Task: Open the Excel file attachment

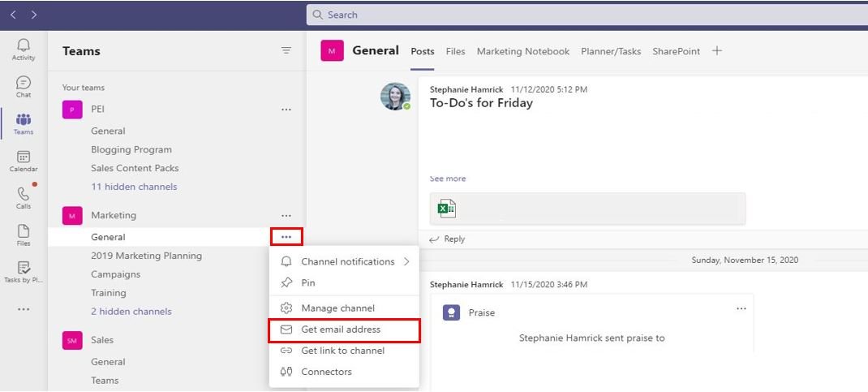Action: [587, 209]
